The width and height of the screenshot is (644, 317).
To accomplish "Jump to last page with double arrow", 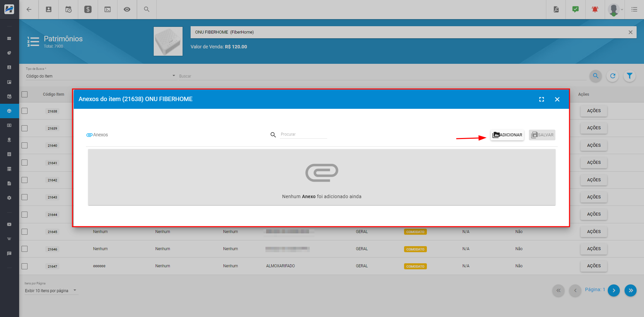I will 631,290.
